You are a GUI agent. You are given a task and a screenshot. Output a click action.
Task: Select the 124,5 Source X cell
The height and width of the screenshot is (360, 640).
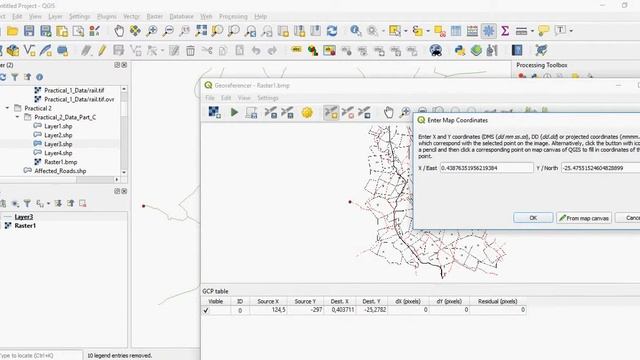coord(268,310)
